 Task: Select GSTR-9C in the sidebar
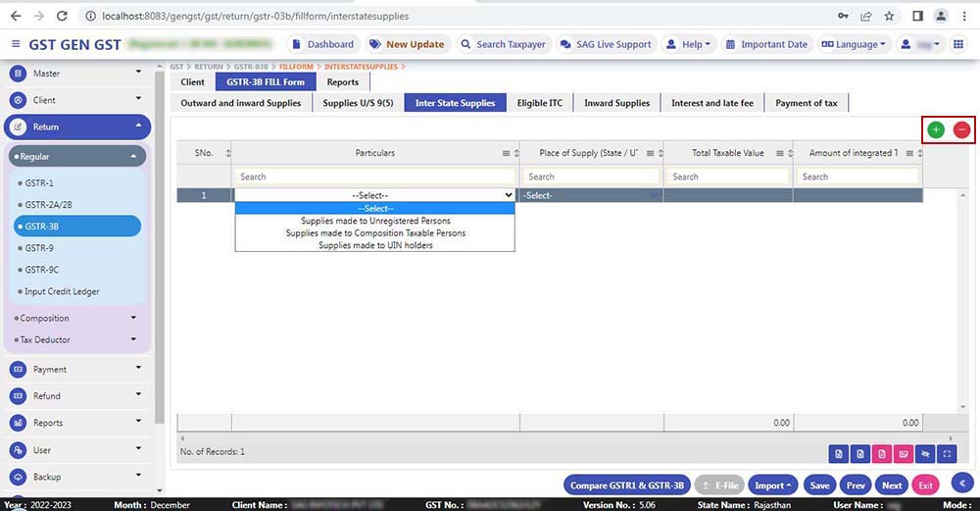click(43, 270)
